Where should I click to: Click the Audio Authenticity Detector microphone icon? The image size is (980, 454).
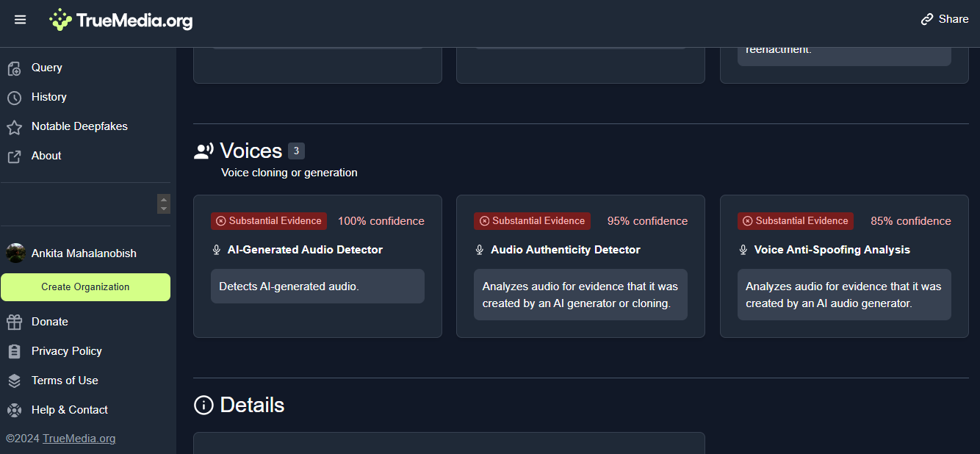point(480,251)
